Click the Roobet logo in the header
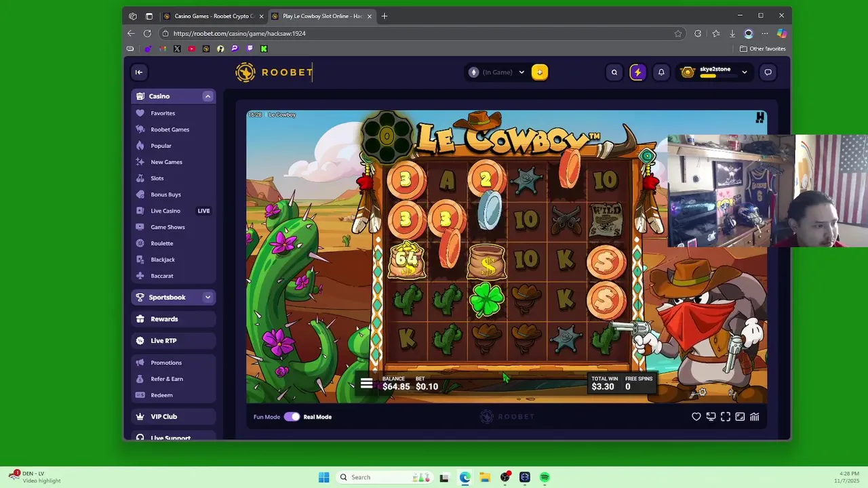Viewport: 868px width, 488px height. point(275,72)
